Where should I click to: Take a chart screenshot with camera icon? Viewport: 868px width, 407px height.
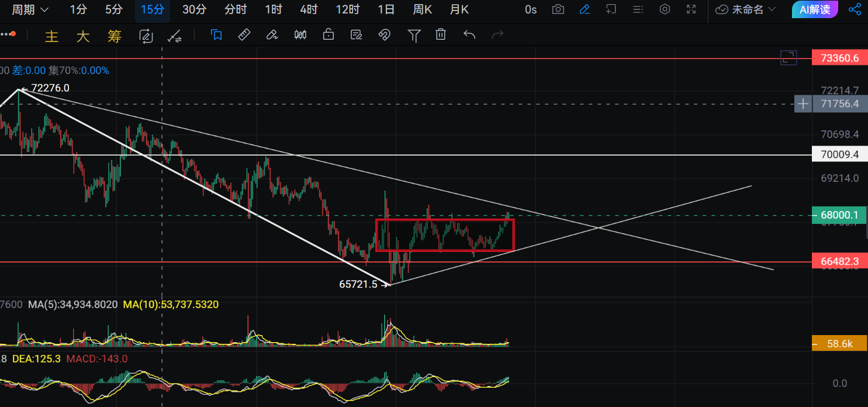(558, 9)
